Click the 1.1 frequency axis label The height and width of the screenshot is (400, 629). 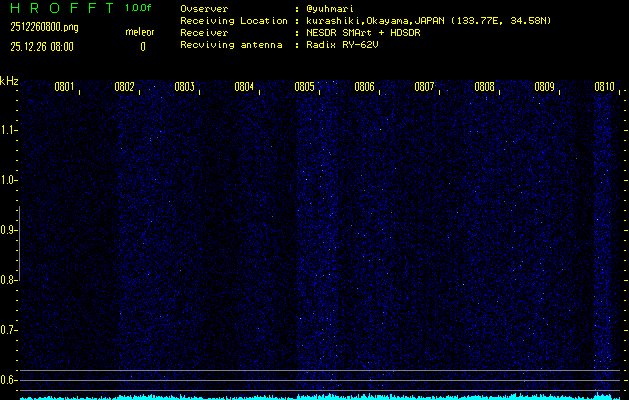tap(8, 130)
